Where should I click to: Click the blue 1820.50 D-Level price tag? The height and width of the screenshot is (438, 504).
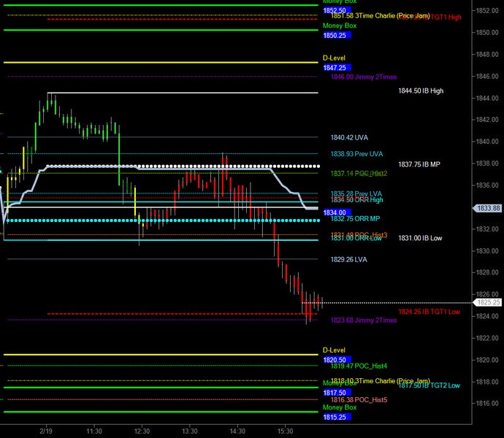pos(337,360)
